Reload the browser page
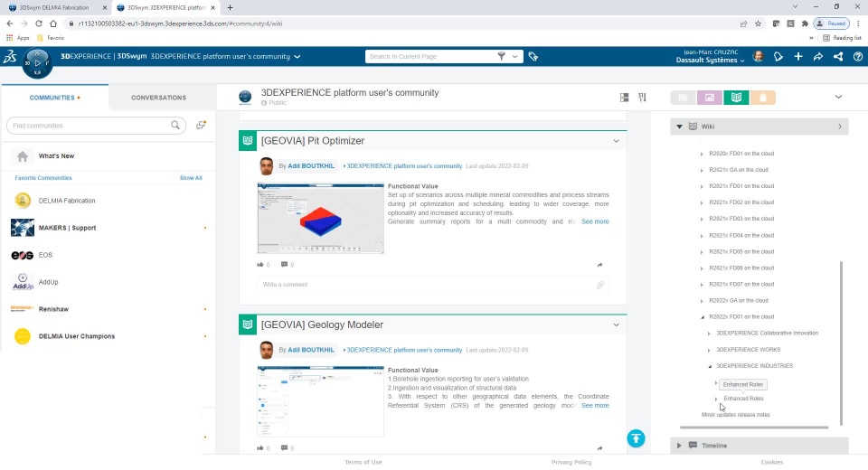Screen dimensions: 868x470 tap(39, 23)
